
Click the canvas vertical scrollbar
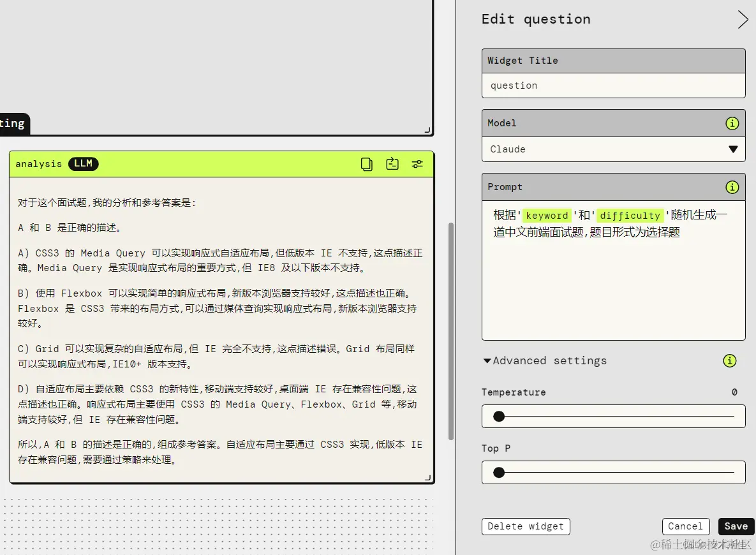tap(451, 331)
